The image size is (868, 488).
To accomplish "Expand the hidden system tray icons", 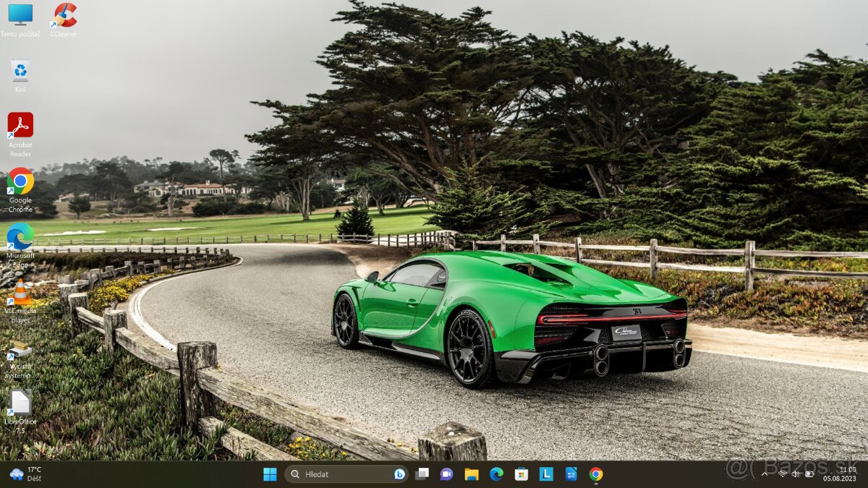I will (765, 474).
